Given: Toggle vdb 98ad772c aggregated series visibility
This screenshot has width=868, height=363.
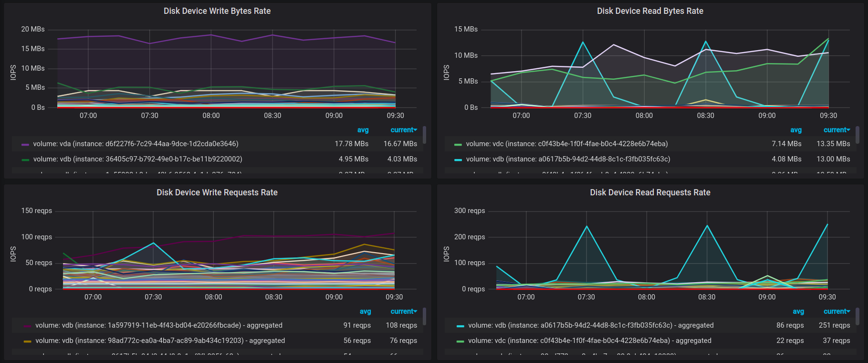Looking at the screenshot, I should click(160, 341).
